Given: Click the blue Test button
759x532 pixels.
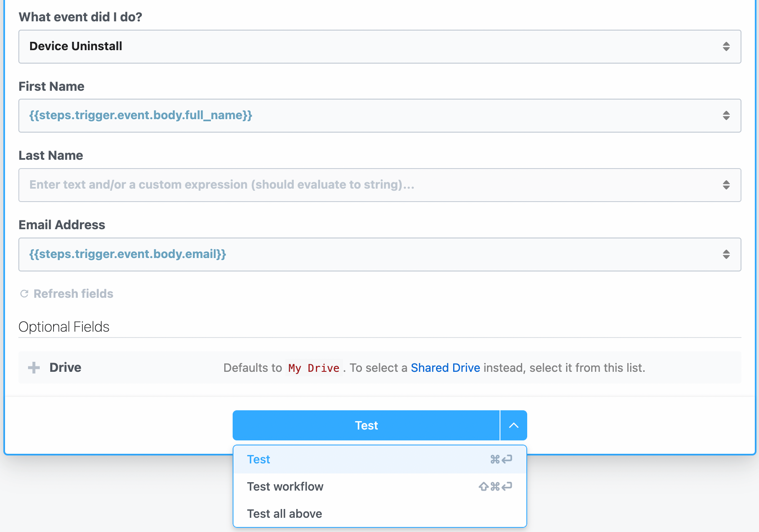Looking at the screenshot, I should click(366, 425).
